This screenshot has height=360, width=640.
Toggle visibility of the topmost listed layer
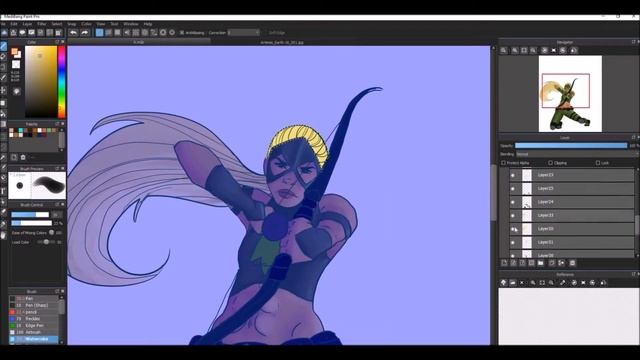[x=513, y=175]
